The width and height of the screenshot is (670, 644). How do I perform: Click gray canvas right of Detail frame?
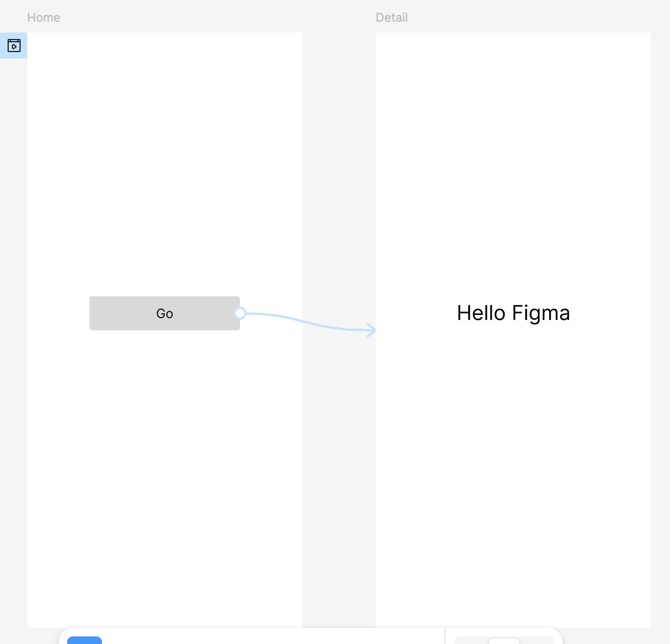click(660, 271)
